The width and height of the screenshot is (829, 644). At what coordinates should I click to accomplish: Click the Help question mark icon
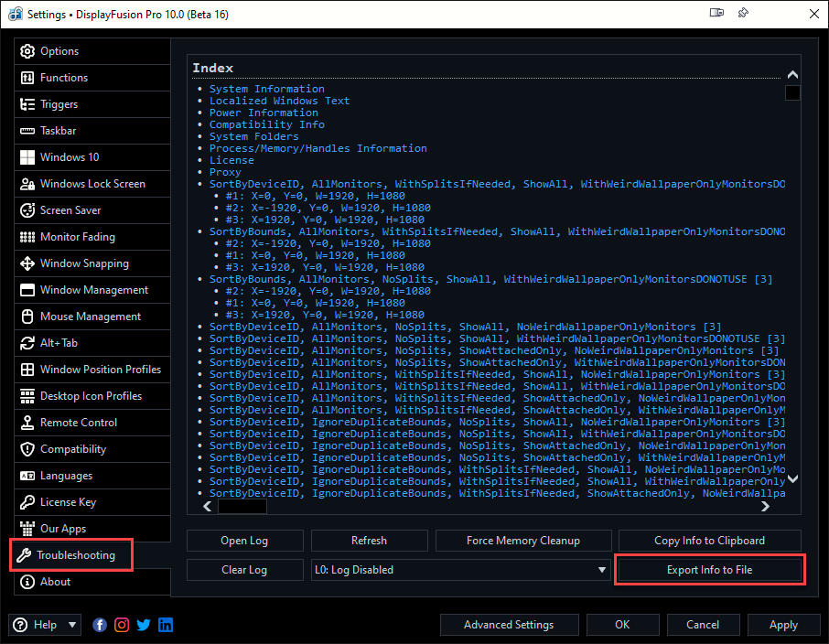(20, 625)
